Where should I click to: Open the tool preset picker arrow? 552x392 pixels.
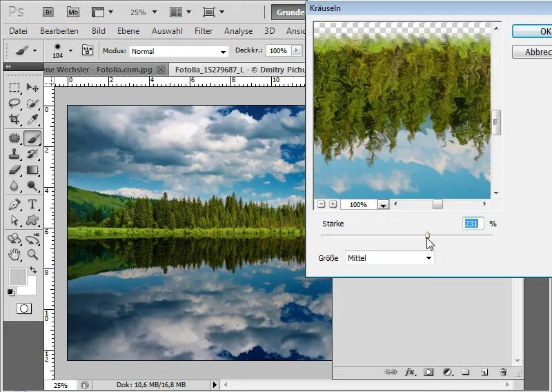pyautogui.click(x=35, y=50)
